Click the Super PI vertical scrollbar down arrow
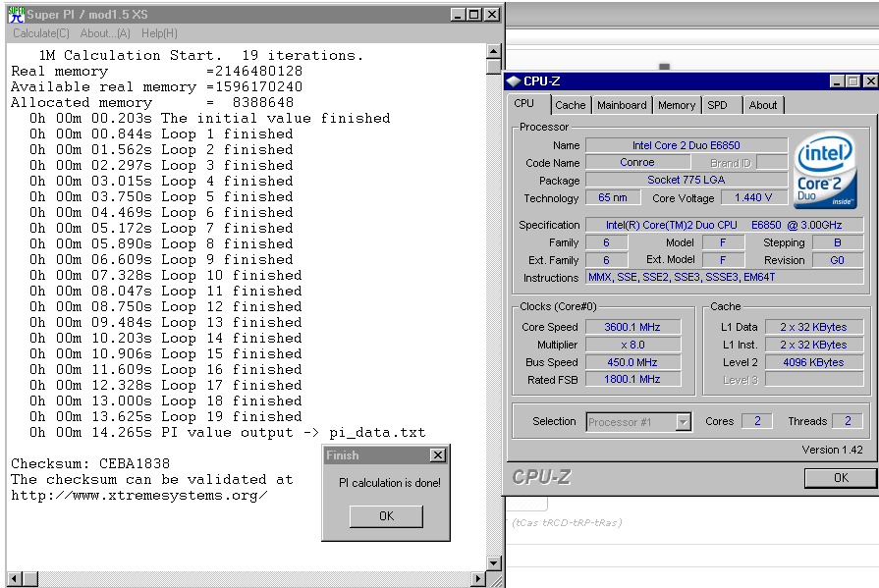 (x=493, y=562)
